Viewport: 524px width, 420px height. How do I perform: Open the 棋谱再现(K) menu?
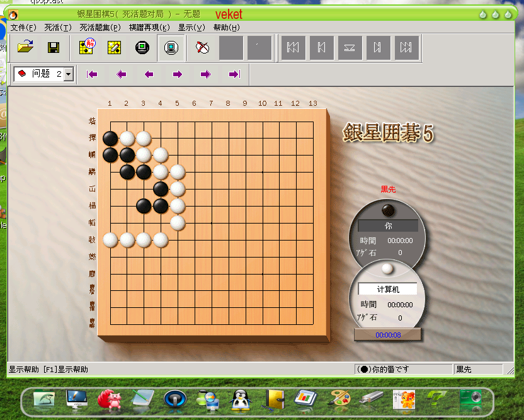tap(149, 28)
